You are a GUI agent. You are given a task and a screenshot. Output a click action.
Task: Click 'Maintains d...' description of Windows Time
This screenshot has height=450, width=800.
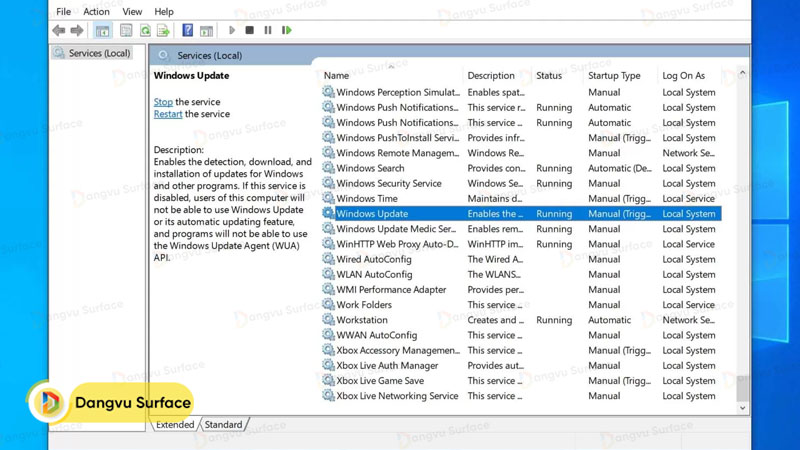(495, 198)
